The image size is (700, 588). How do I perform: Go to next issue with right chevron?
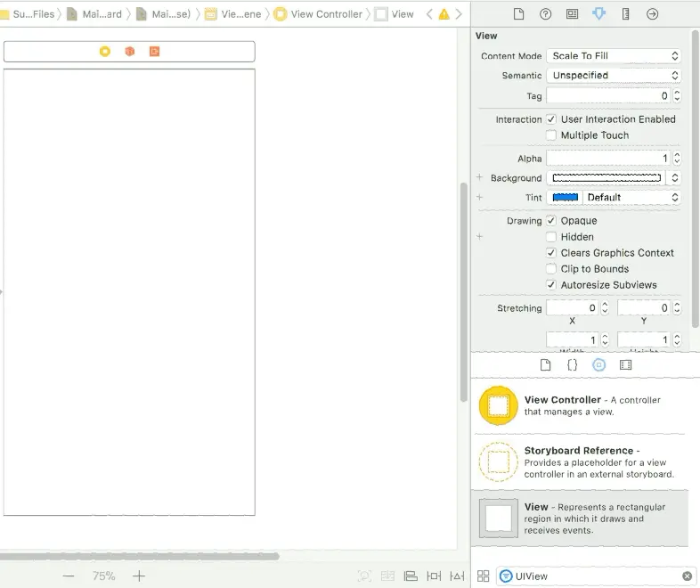click(459, 14)
